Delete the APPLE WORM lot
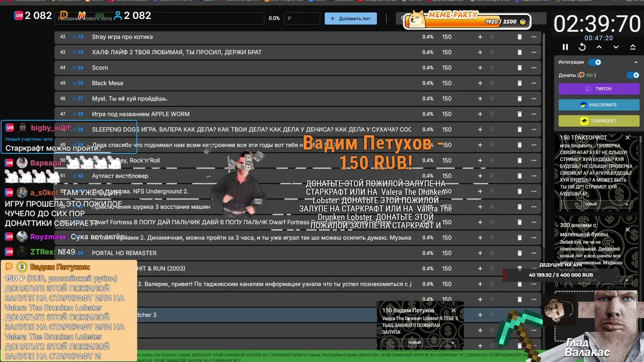Screen dimensions: 644x362 coord(520,114)
